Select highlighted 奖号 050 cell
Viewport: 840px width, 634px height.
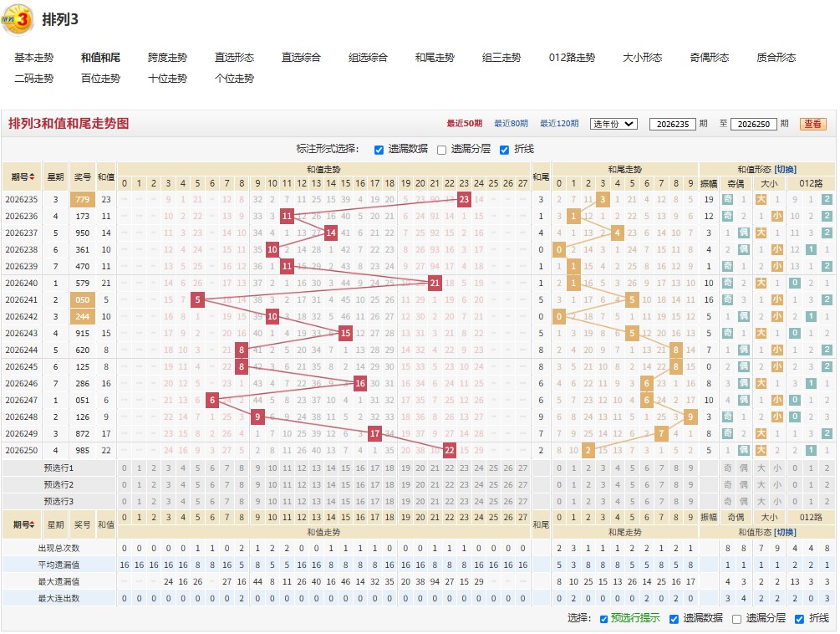click(83, 299)
